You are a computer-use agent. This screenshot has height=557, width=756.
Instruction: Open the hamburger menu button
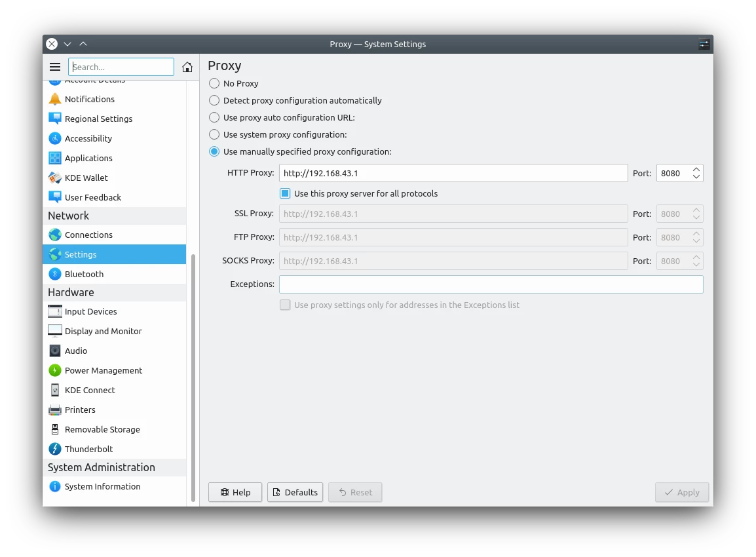[55, 66]
